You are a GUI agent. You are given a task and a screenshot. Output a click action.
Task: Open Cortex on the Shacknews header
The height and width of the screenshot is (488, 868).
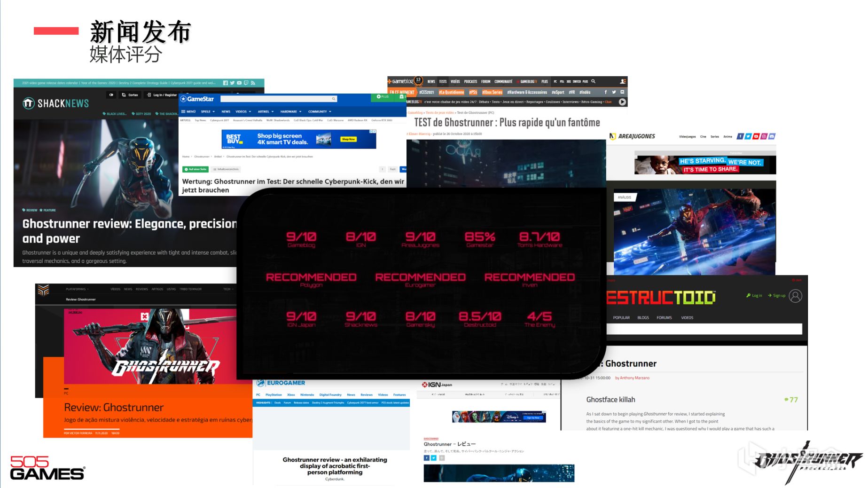[x=130, y=95]
